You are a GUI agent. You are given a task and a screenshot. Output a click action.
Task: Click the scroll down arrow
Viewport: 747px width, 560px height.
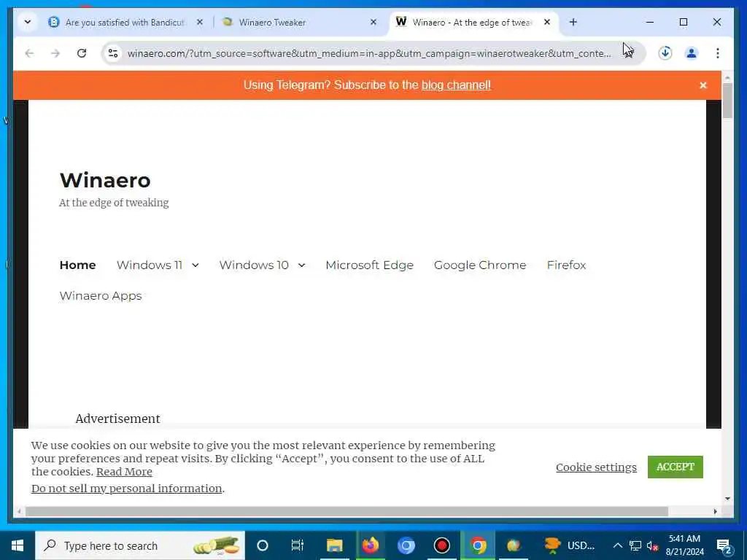727,499
